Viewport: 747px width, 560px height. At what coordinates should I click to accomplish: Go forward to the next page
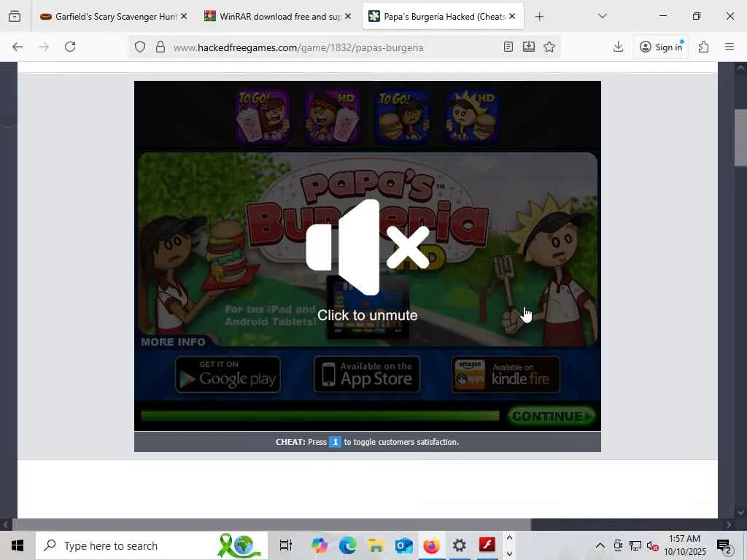tap(44, 47)
